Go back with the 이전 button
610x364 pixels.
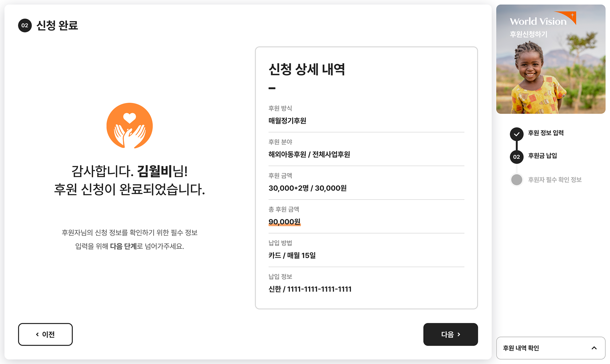45,334
